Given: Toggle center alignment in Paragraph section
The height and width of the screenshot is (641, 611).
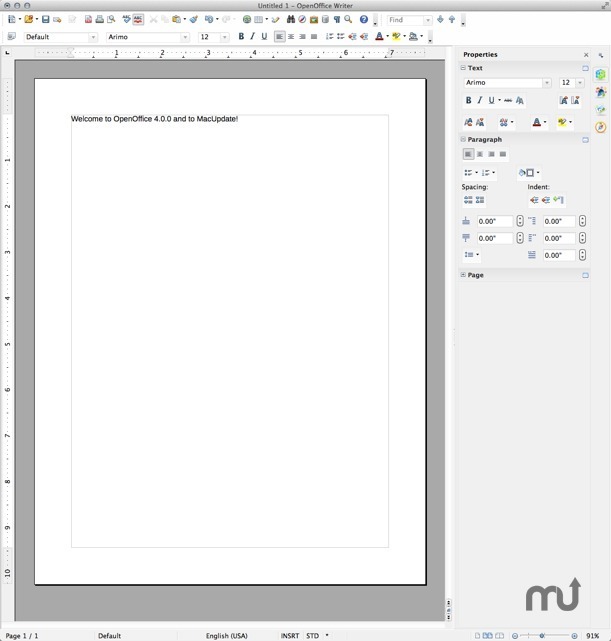Looking at the screenshot, I should [x=479, y=154].
